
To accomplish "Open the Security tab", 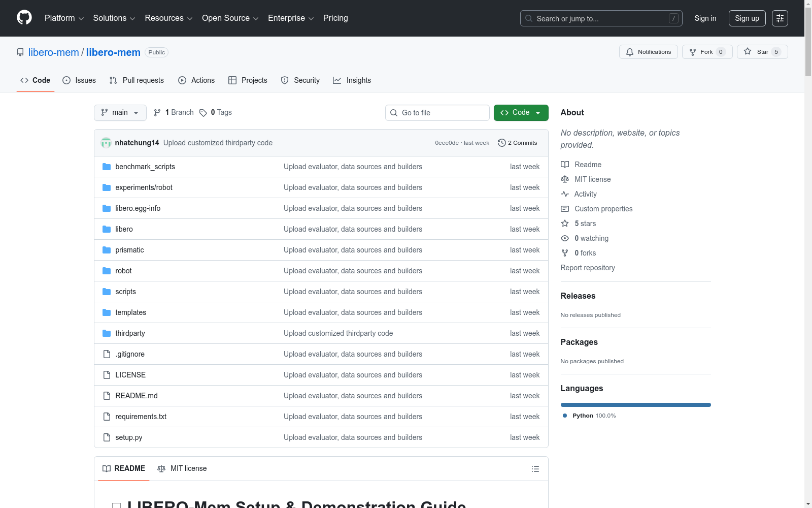I will (x=300, y=80).
